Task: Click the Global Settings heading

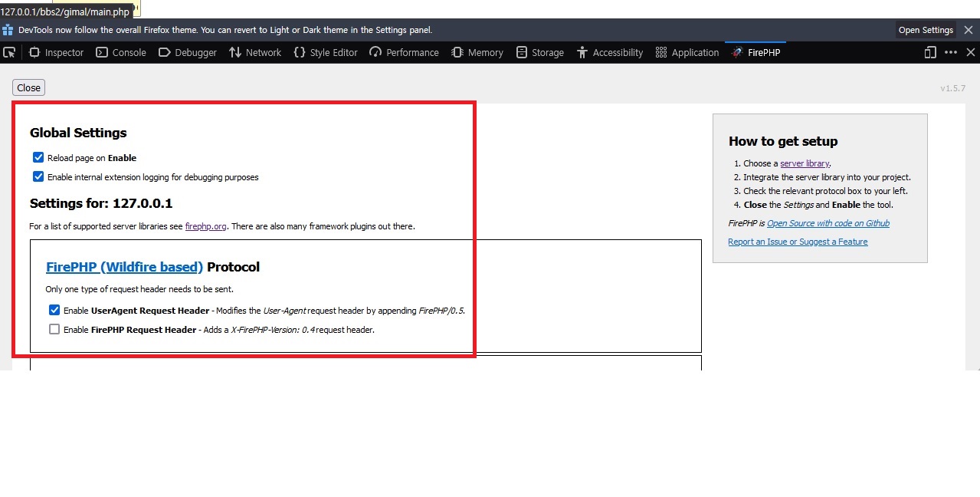Action: click(78, 133)
